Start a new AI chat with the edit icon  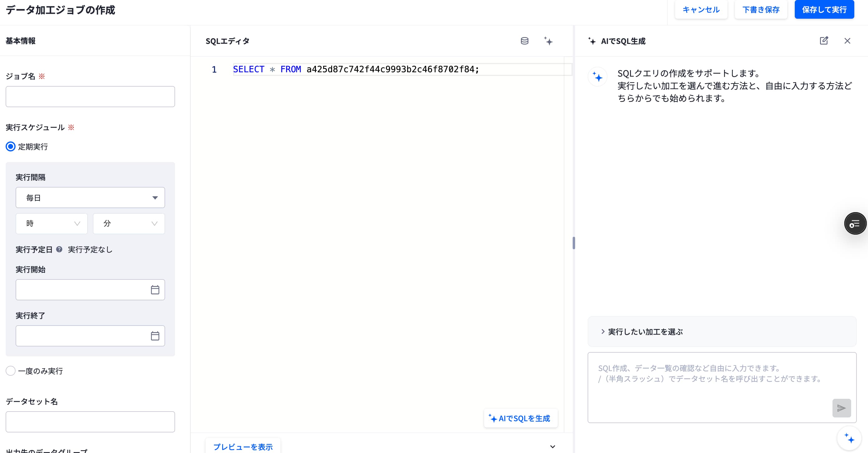(x=824, y=41)
